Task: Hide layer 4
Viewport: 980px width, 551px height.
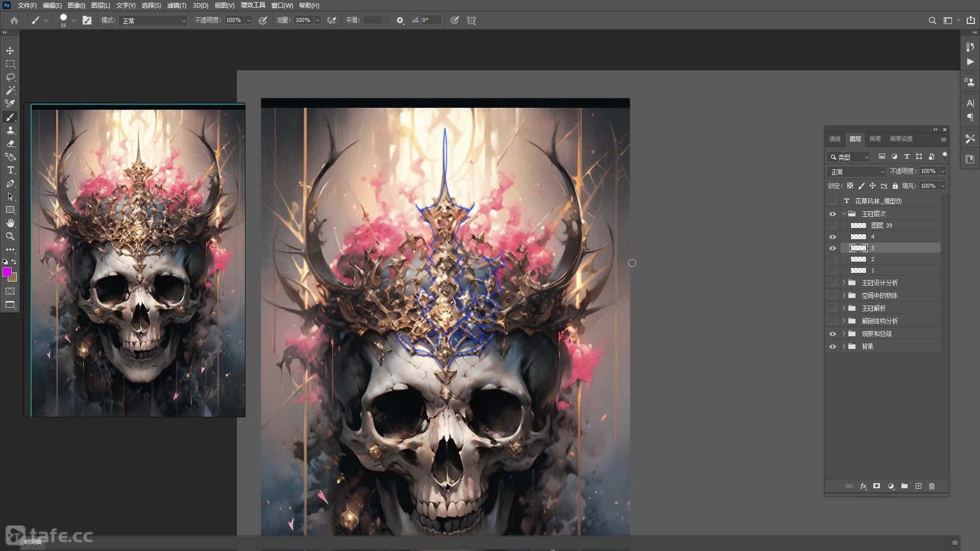Action: [x=832, y=237]
